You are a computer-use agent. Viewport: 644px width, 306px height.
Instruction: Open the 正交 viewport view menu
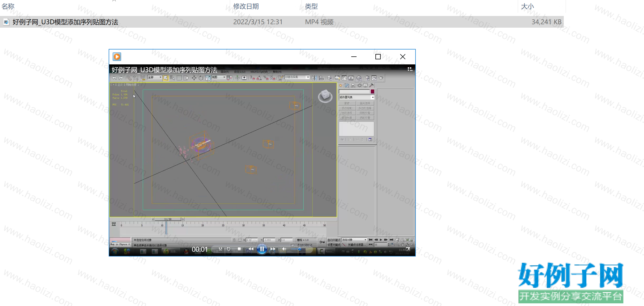pyautogui.click(x=120, y=85)
